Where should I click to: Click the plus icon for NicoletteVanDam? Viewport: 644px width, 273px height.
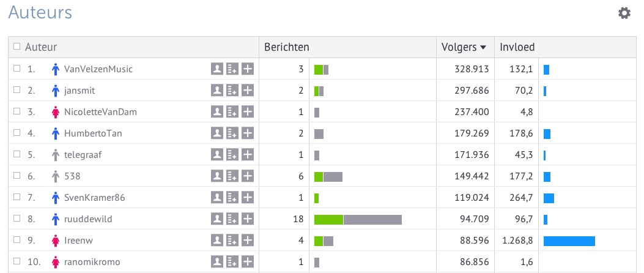click(x=247, y=112)
